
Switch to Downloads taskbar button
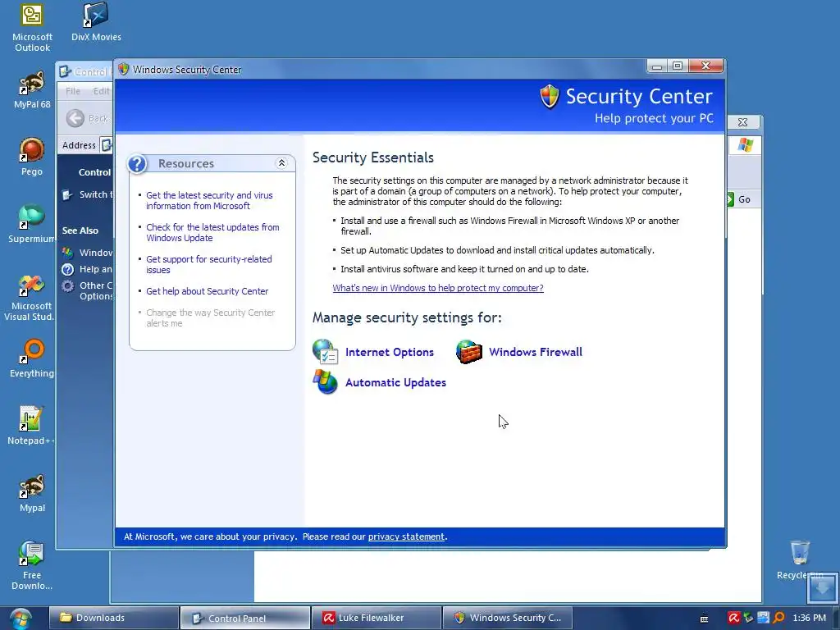coord(114,618)
